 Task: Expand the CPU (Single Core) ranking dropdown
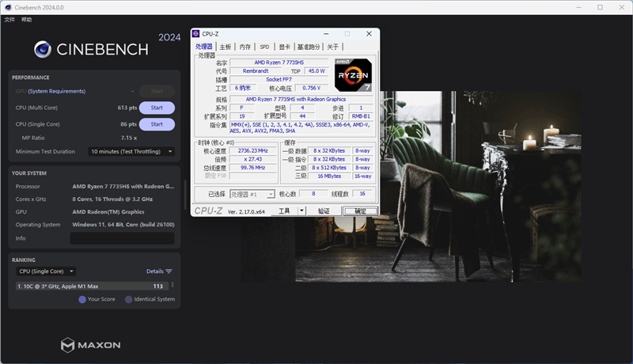pyautogui.click(x=46, y=271)
